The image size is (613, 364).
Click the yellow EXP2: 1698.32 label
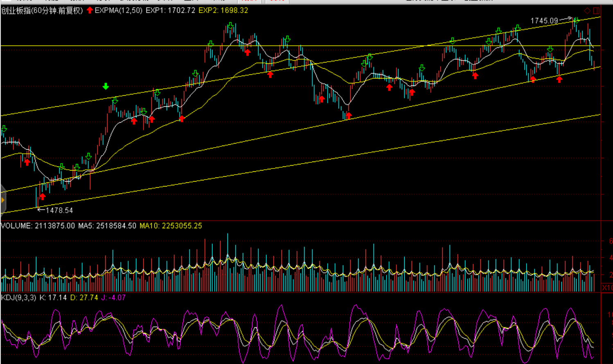[223, 11]
